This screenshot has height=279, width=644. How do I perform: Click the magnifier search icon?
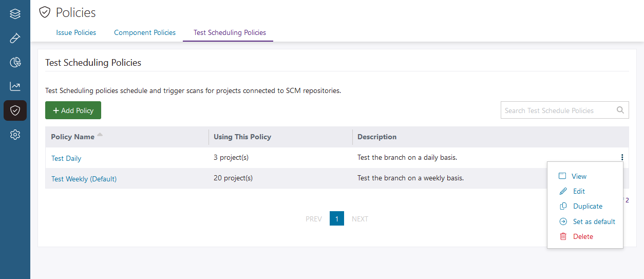pos(620,110)
